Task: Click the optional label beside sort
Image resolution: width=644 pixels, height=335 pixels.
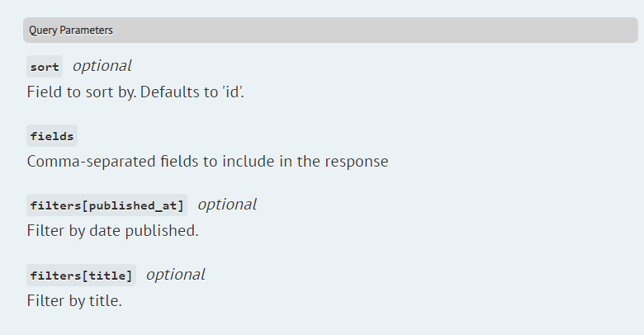Action: pyautogui.click(x=102, y=66)
